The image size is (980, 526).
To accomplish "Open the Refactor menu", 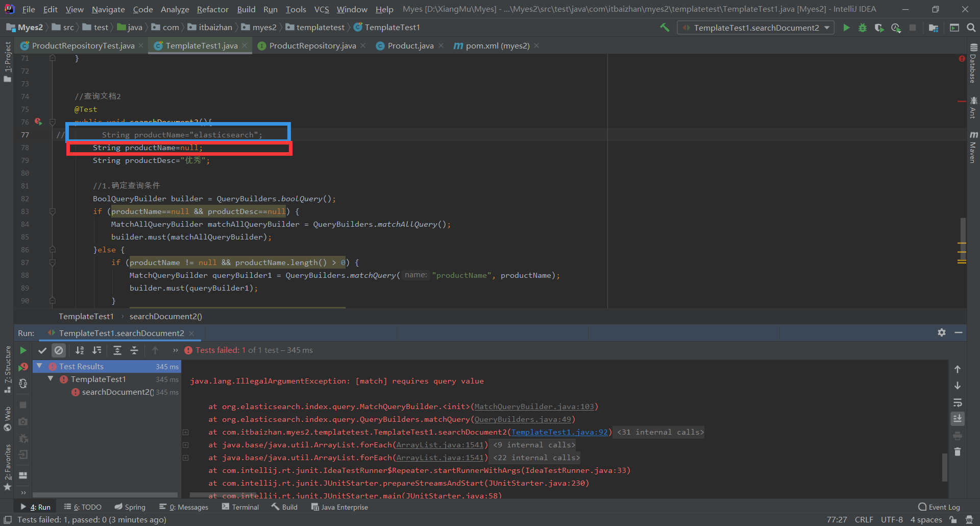I will [213, 9].
